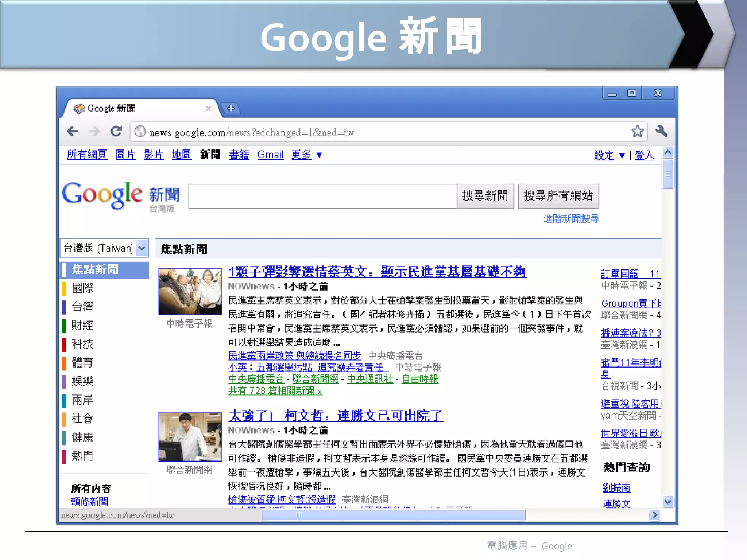Open the Groupon買下 link in right column
This screenshot has width=747, height=560.
(x=631, y=303)
